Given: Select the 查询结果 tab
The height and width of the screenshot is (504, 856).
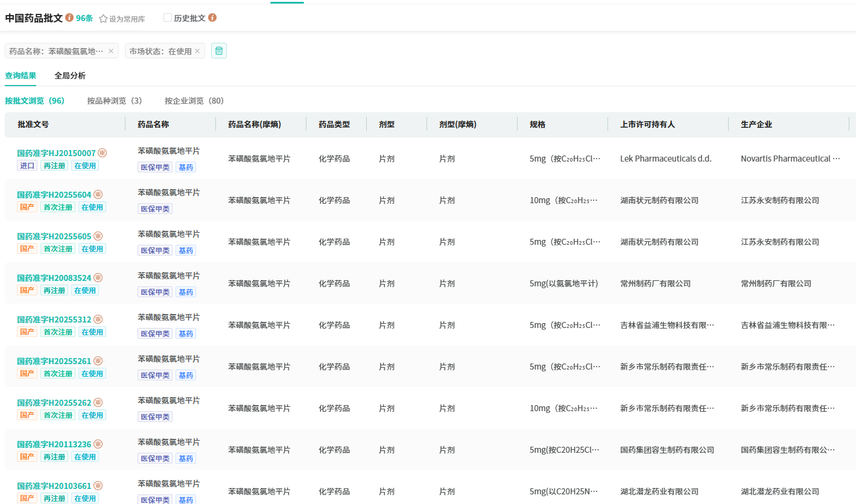Looking at the screenshot, I should pyautogui.click(x=21, y=76).
